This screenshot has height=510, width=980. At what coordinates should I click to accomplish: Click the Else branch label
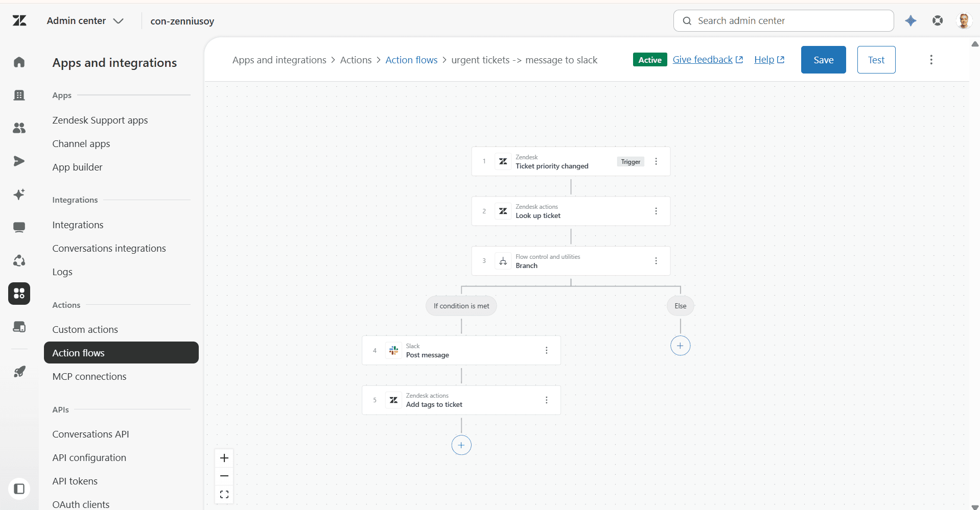pos(680,306)
